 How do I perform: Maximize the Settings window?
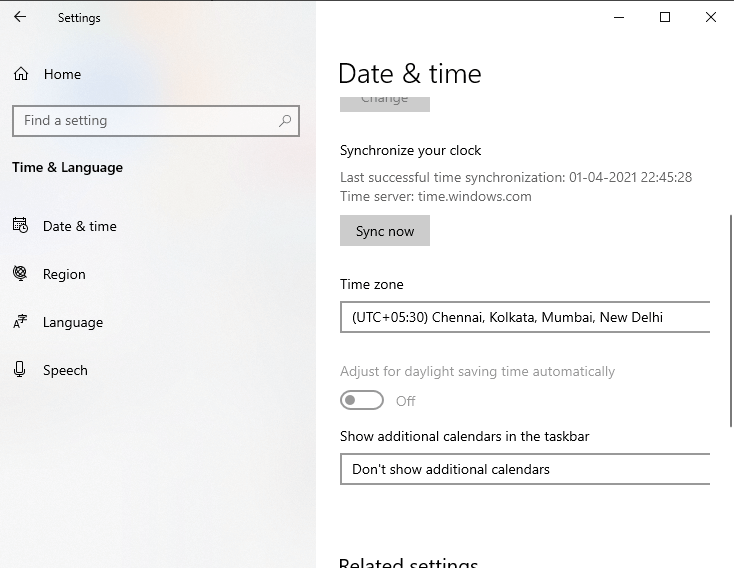click(665, 17)
